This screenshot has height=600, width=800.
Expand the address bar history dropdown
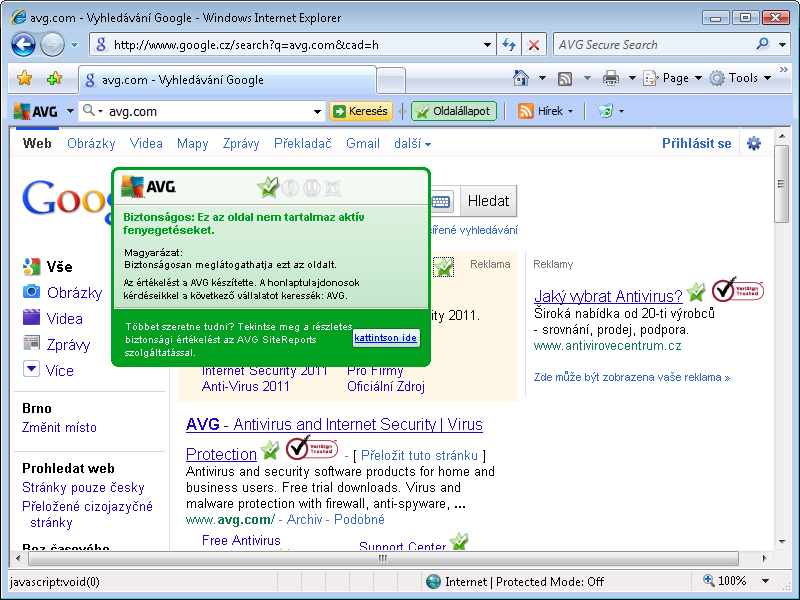(x=487, y=45)
